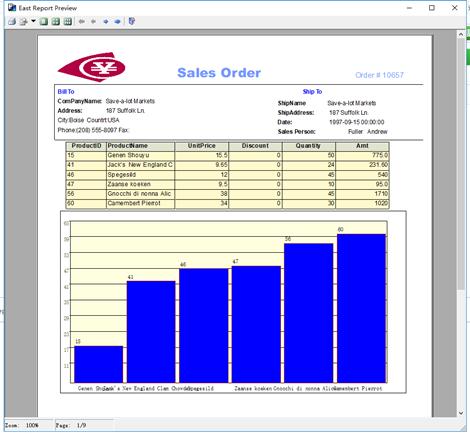This screenshot has height=435, width=470.
Task: Switch to single page view
Action: point(44,22)
